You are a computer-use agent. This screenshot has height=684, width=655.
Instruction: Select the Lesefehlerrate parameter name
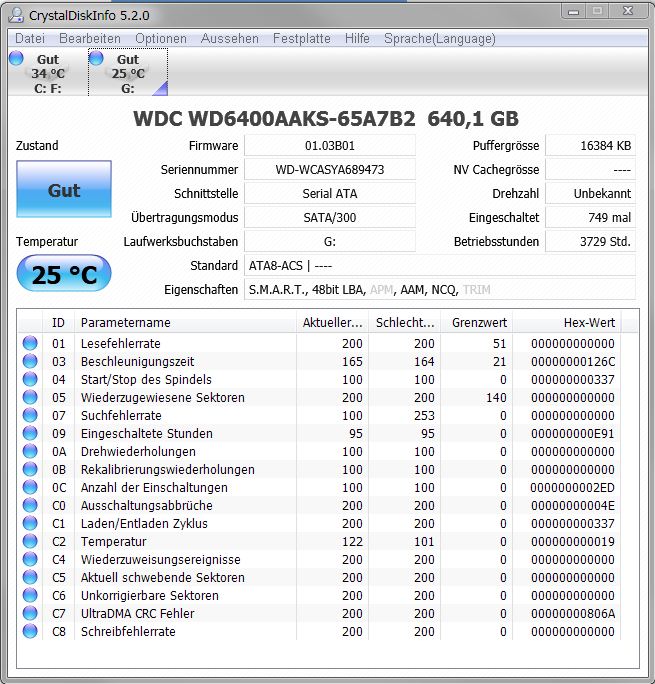pos(120,343)
